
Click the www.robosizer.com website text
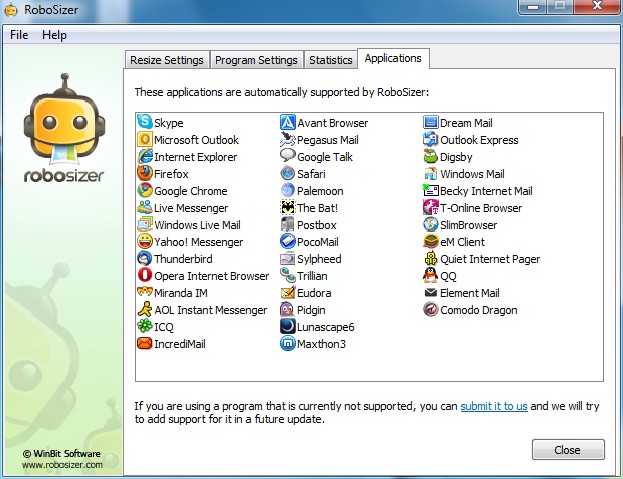pos(62,465)
